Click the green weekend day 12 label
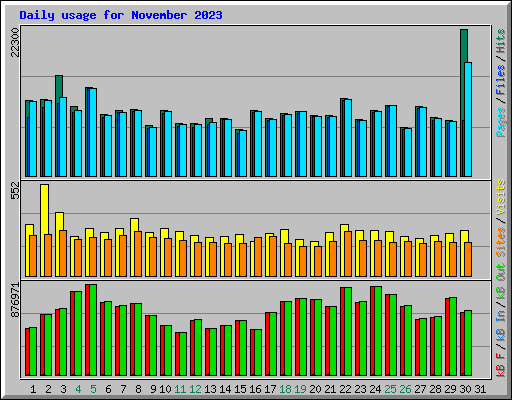This screenshot has height=400, width=512. (195, 389)
